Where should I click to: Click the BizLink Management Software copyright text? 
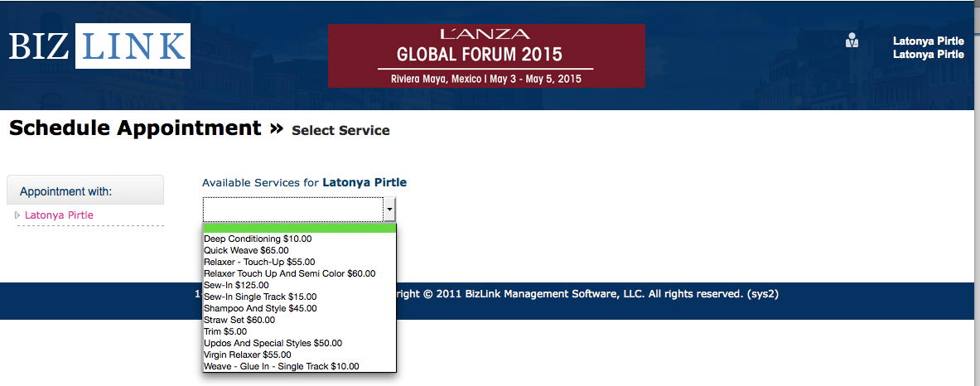pos(589,293)
